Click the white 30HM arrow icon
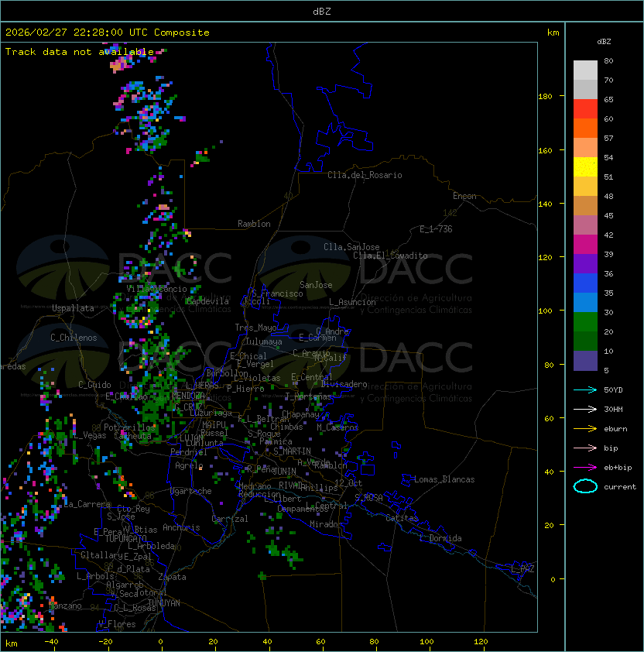The width and height of the screenshot is (644, 652). click(x=585, y=409)
